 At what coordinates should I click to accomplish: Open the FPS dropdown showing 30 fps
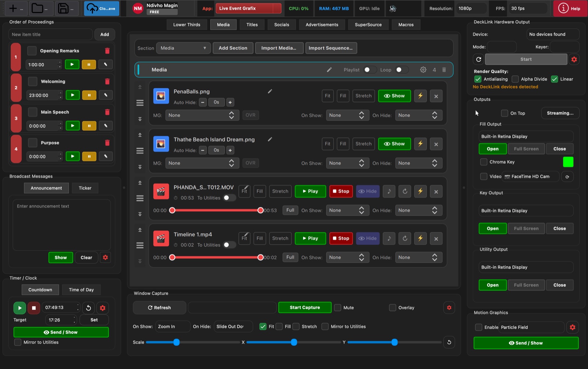coord(528,8)
